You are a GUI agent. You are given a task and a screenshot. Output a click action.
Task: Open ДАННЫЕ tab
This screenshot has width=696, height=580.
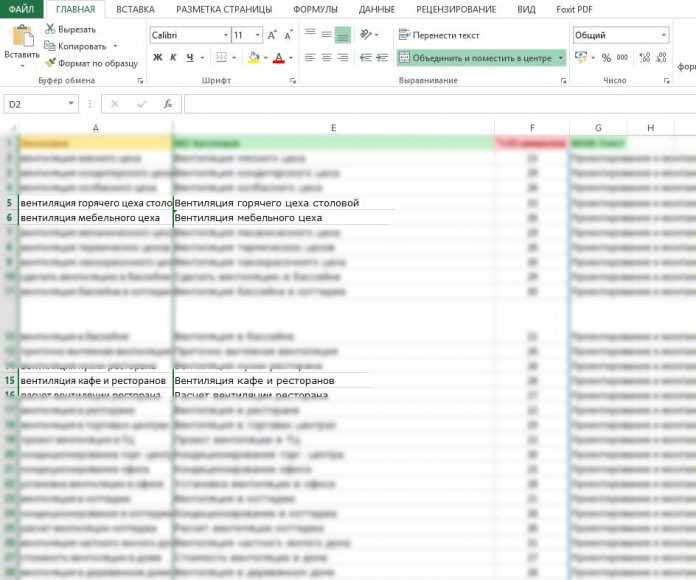coord(377,9)
